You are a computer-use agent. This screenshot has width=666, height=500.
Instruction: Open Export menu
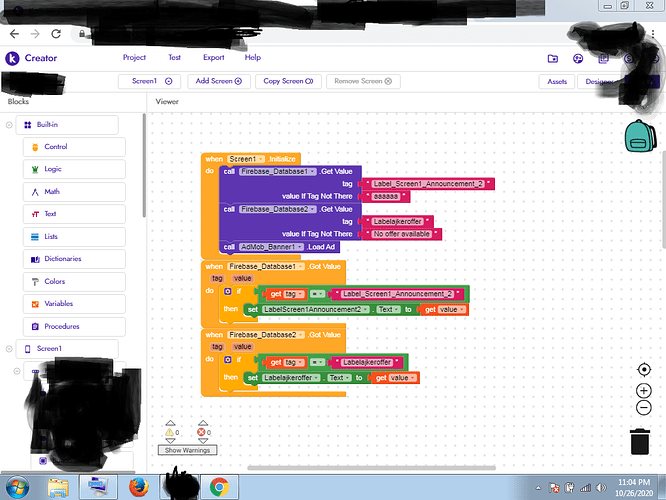pyautogui.click(x=214, y=57)
